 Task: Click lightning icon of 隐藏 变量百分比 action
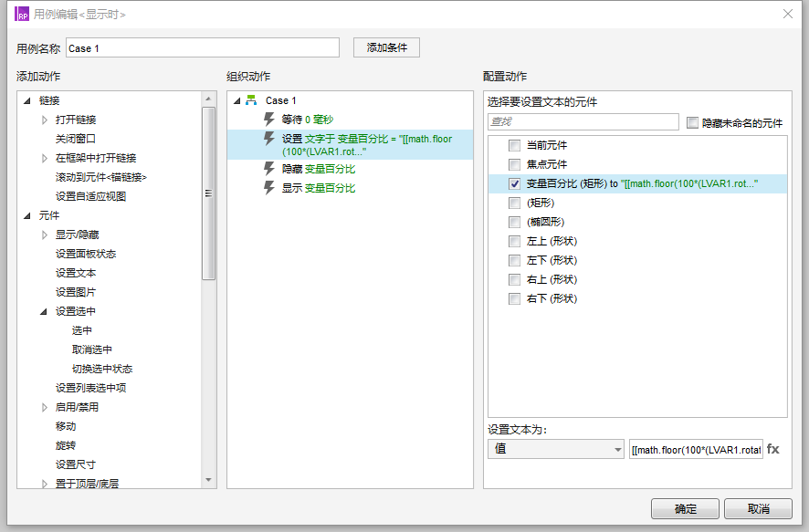pyautogui.click(x=268, y=169)
